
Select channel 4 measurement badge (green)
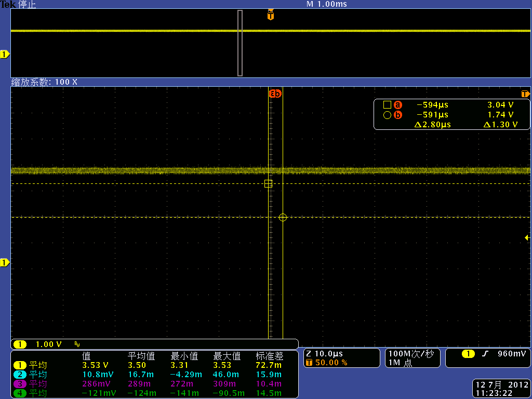20,393
